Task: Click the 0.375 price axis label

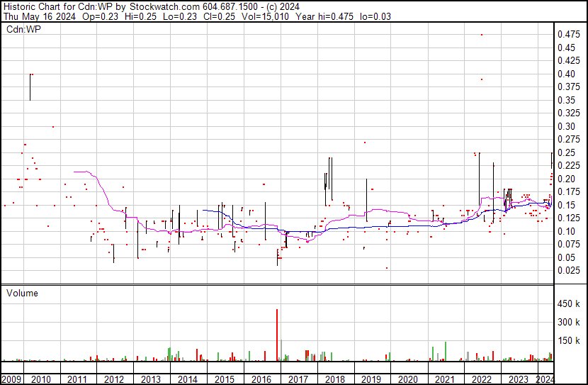Action: tap(569, 87)
